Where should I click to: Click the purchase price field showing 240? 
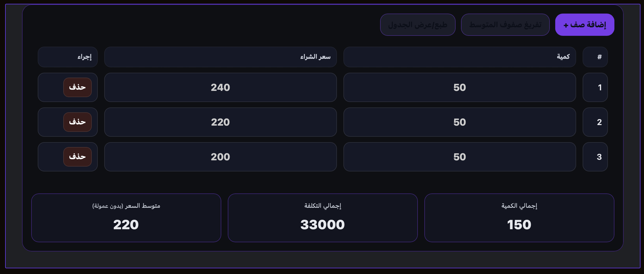point(220,87)
